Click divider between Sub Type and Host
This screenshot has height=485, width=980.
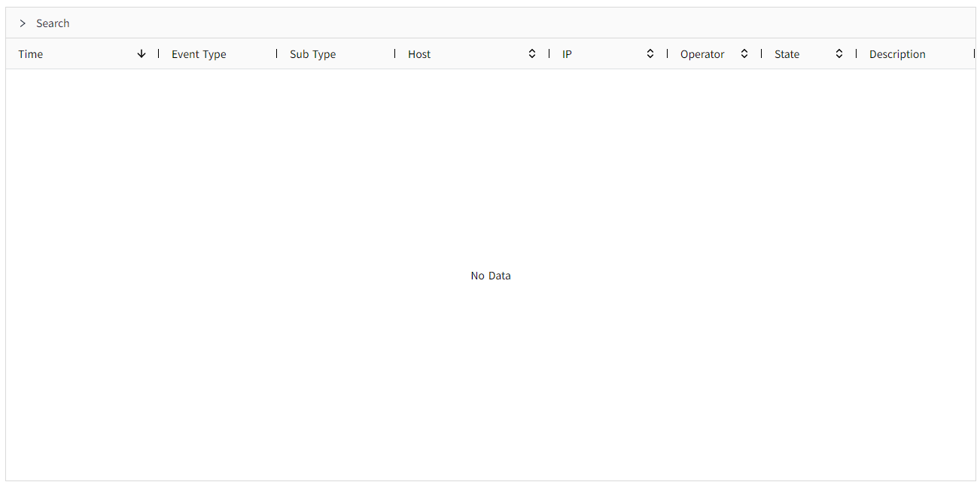[395, 53]
